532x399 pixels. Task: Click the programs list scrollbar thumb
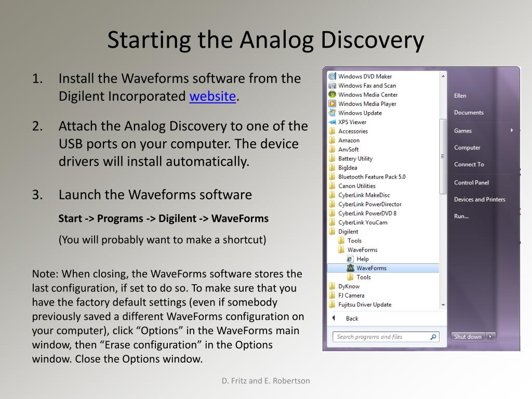click(x=443, y=156)
